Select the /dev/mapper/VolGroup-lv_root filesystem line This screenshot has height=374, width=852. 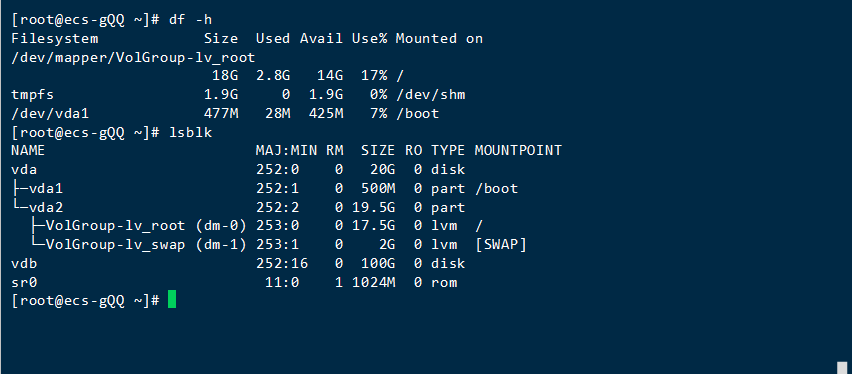point(133,58)
